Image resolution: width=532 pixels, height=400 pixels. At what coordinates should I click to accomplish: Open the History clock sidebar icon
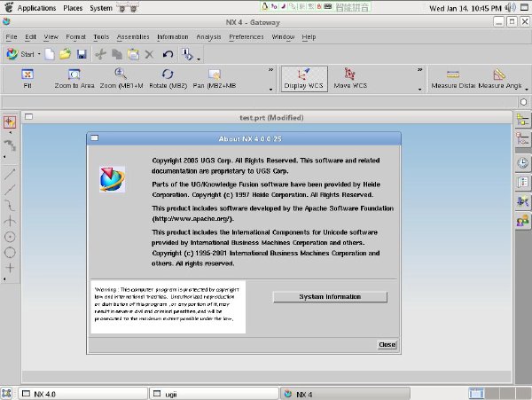coord(522,163)
